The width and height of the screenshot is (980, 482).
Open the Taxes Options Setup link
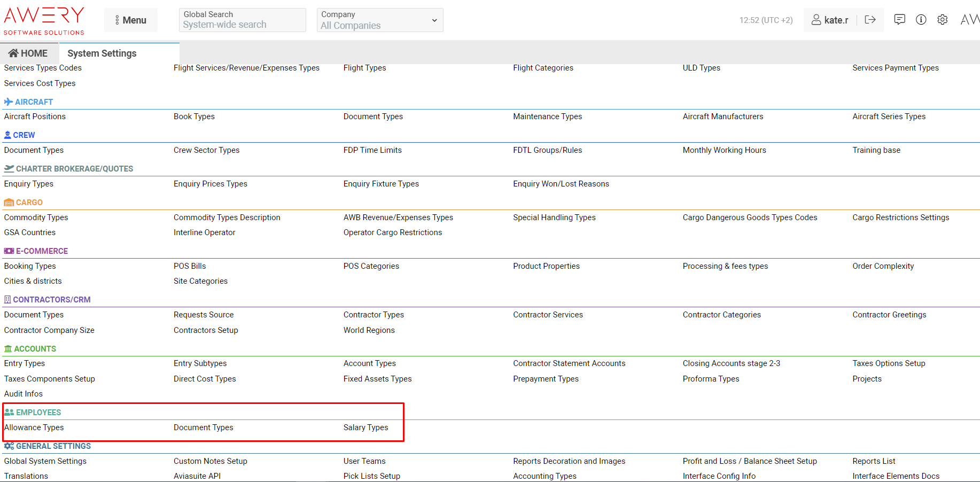coord(888,363)
